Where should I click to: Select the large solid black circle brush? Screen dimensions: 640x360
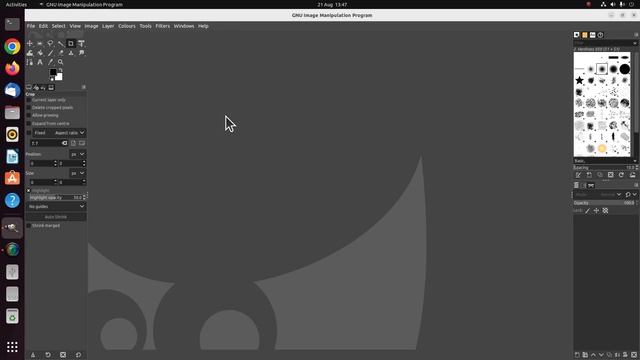[624, 69]
